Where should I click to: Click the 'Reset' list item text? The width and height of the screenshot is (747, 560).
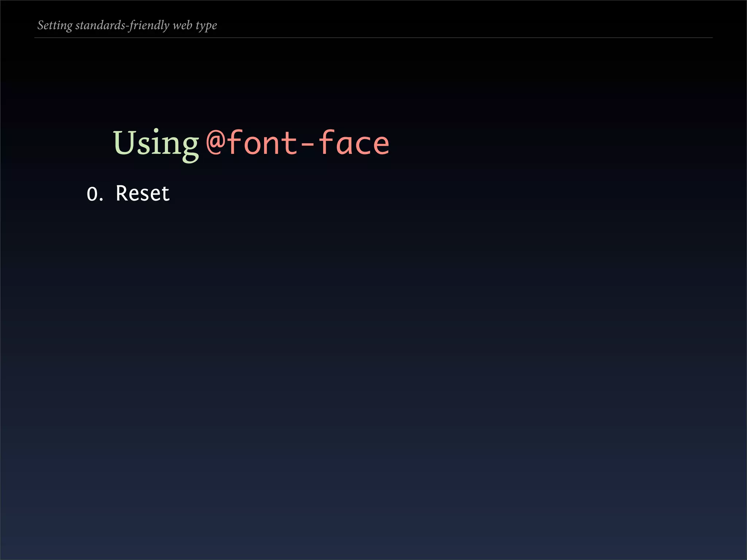(143, 193)
